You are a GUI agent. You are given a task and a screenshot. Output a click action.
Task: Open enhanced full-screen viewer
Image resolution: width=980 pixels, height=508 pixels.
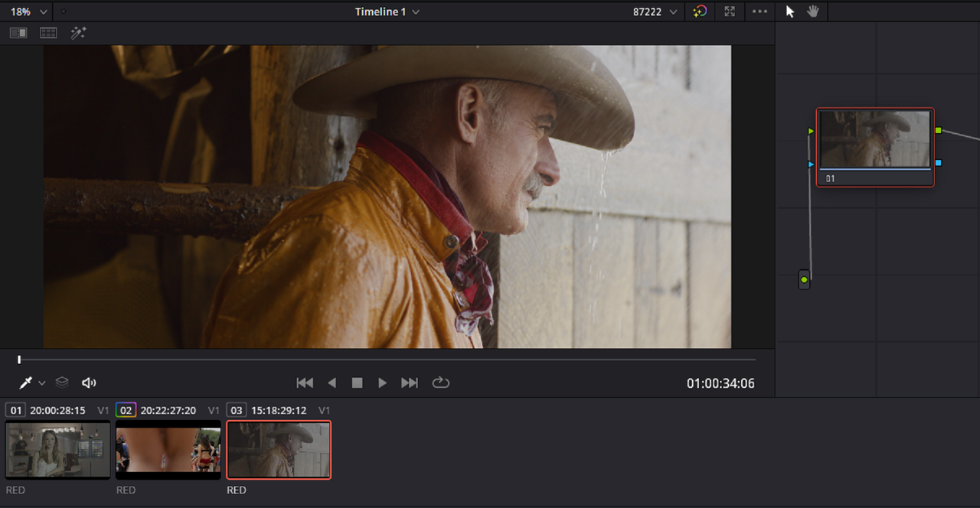click(730, 11)
